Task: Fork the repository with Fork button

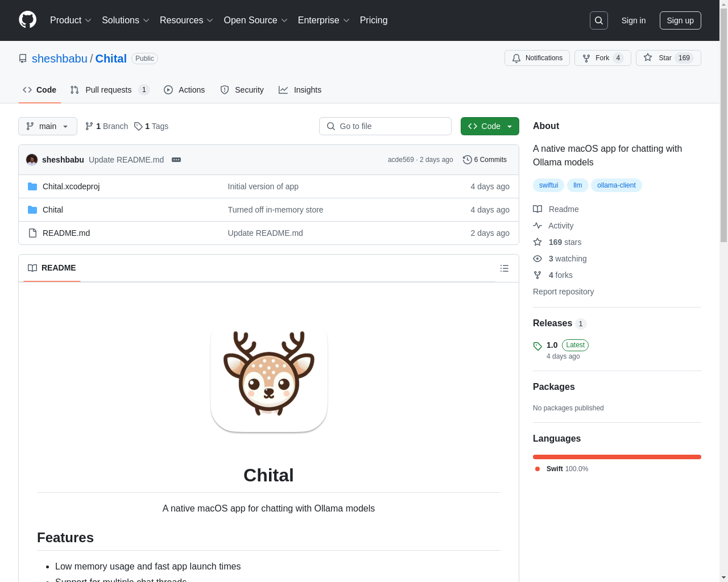Action: [x=603, y=58]
